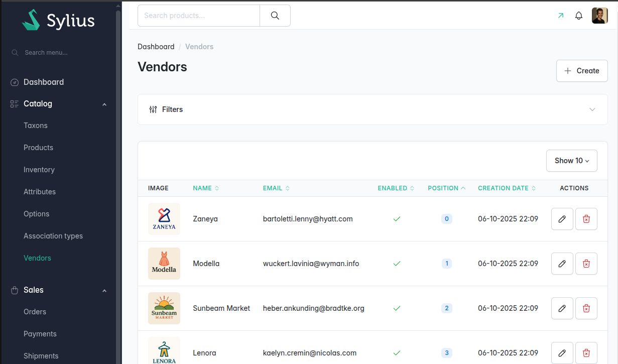Go to Dashboard breadcrumb link
Screen dimensions: 618x364
156,47
